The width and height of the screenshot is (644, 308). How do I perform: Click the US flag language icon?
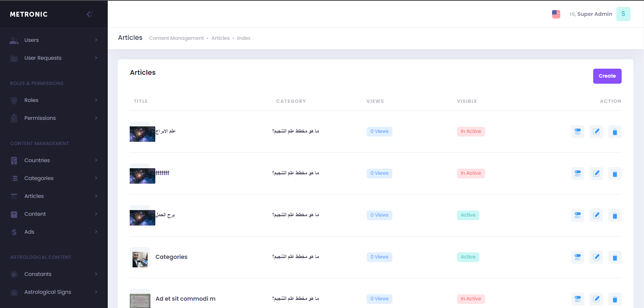click(x=556, y=14)
